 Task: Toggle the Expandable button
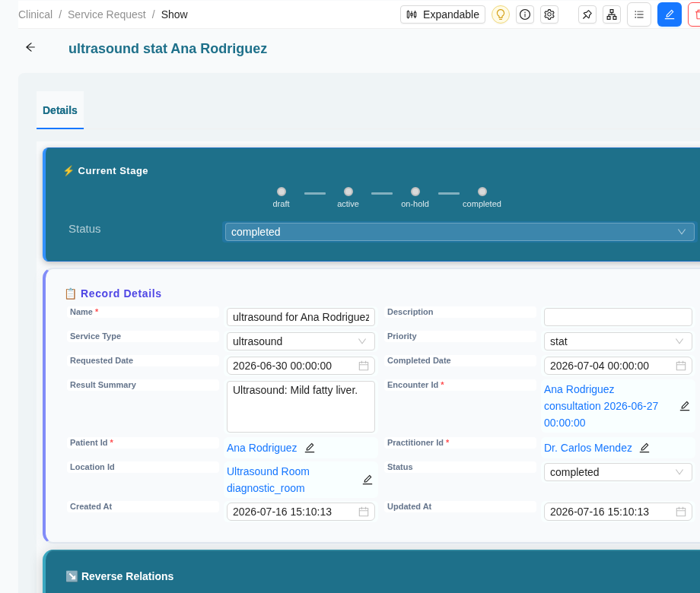(442, 14)
